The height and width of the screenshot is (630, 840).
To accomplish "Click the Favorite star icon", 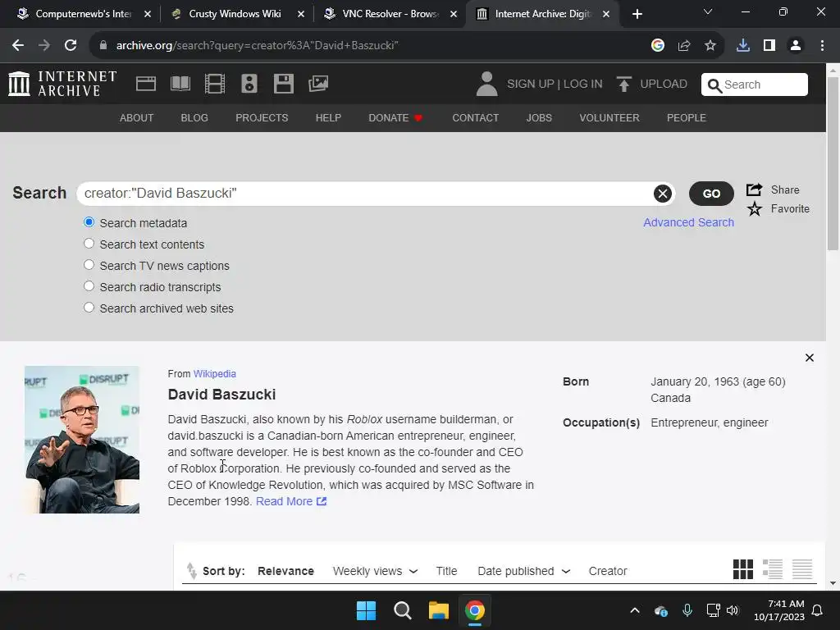I will [x=755, y=209].
